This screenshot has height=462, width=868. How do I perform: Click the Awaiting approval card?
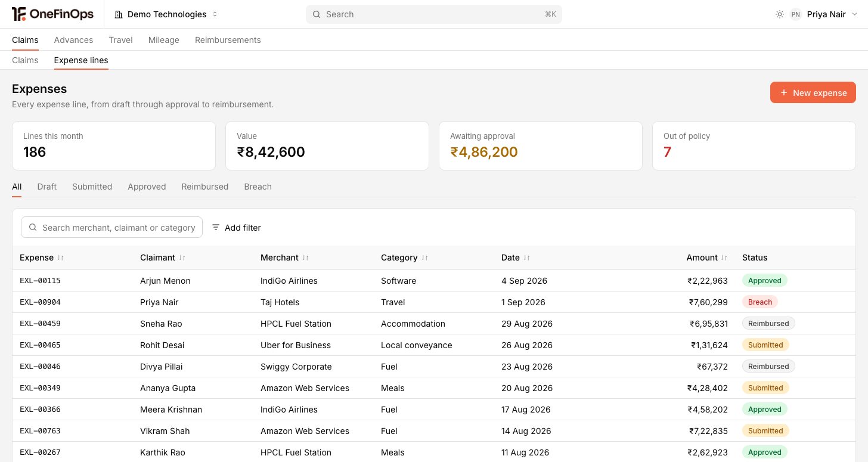(541, 146)
